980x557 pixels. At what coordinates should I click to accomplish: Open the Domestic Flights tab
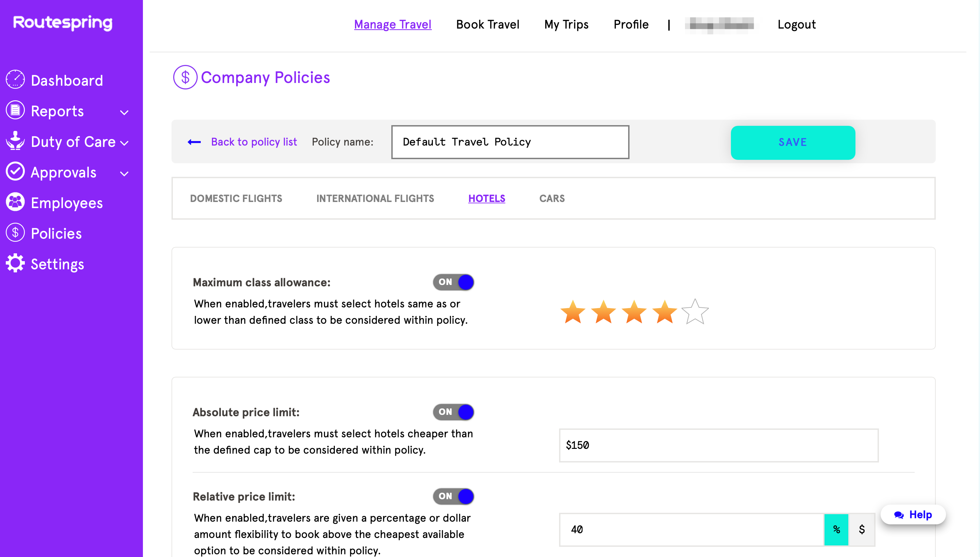tap(236, 198)
